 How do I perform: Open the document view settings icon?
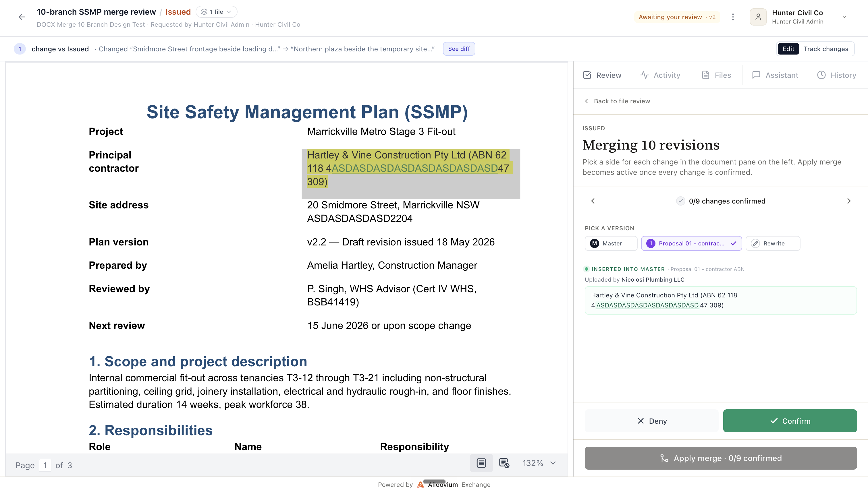(504, 463)
